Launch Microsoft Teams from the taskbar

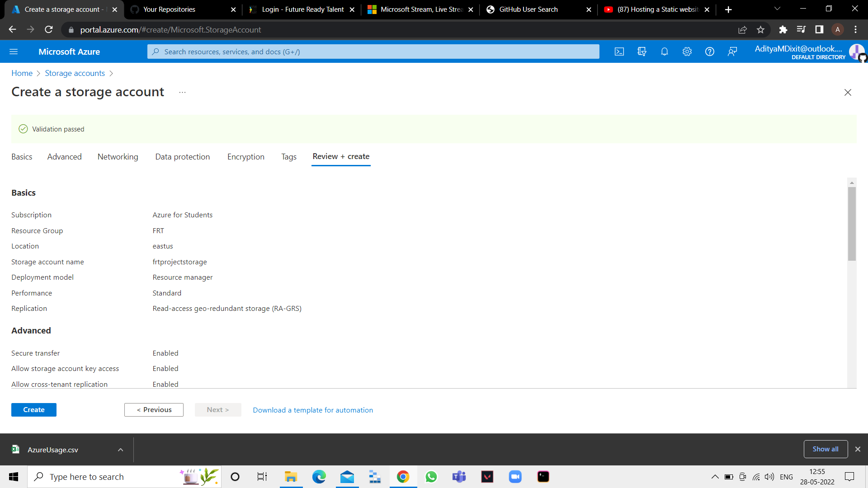(459, 477)
